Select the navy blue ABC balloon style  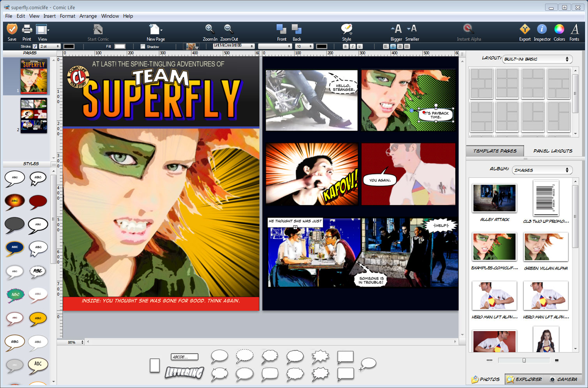[15, 248]
